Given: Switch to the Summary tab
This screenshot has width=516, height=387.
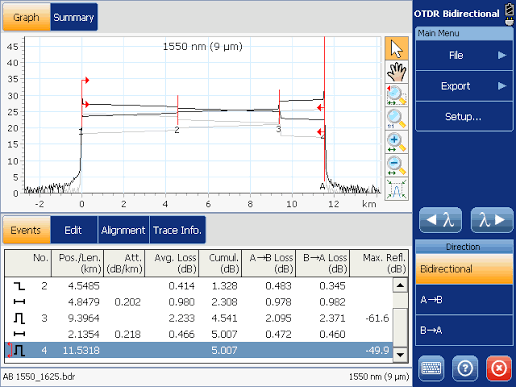Looking at the screenshot, I should [x=74, y=17].
